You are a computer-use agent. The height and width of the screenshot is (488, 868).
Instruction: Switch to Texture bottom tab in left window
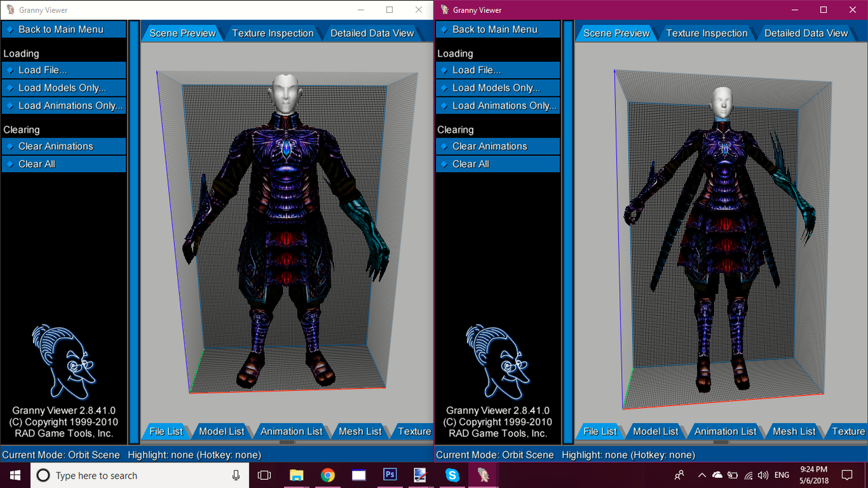[413, 431]
